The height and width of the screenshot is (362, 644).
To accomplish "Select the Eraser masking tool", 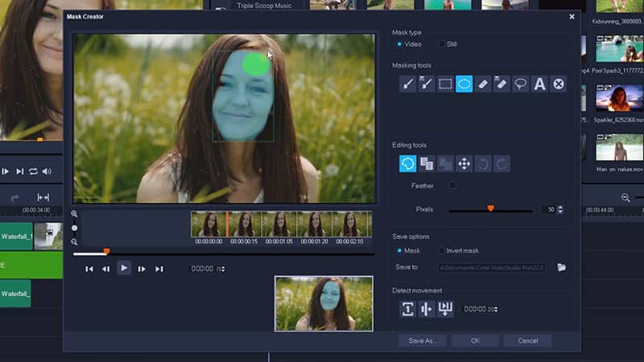I will point(483,84).
